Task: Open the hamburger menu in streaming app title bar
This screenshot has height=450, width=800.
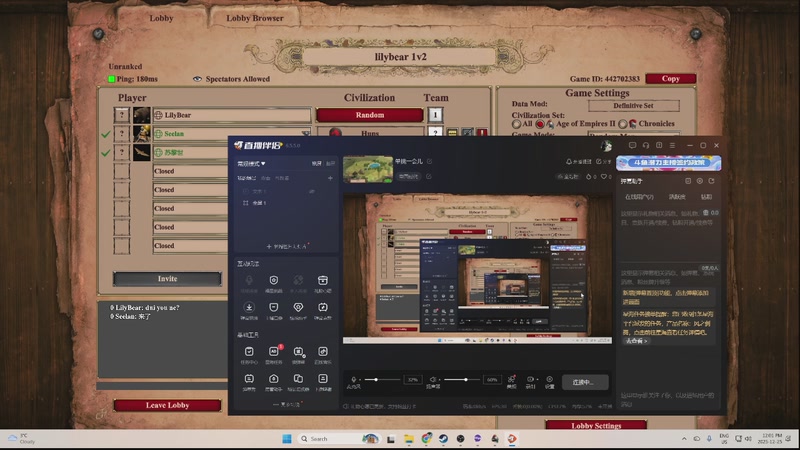Action: pos(672,145)
